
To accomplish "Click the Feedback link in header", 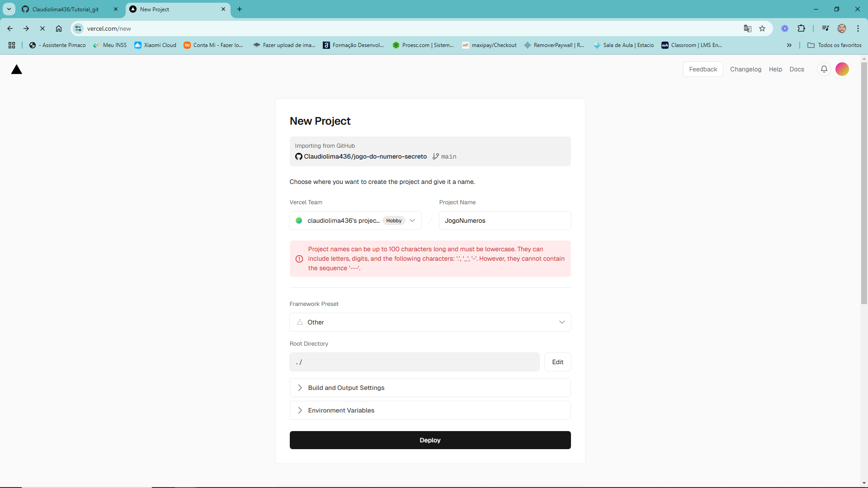I will coord(703,69).
